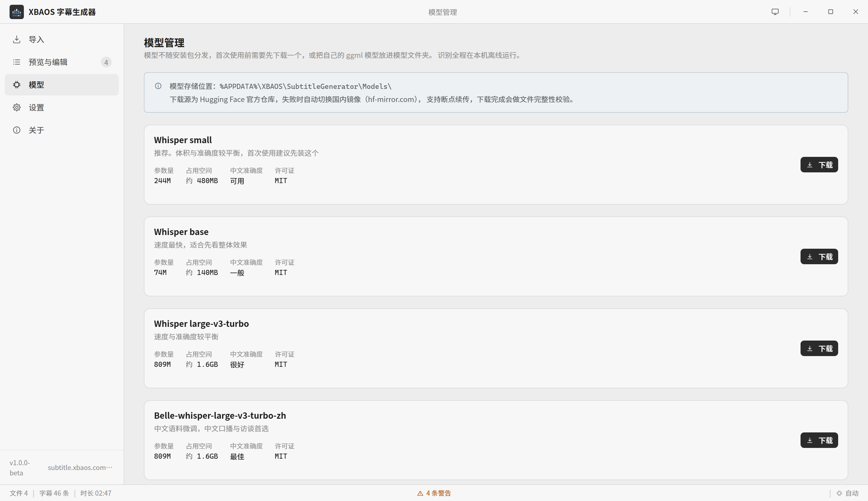
Task: Click the chip icon beside 模型
Action: point(16,85)
